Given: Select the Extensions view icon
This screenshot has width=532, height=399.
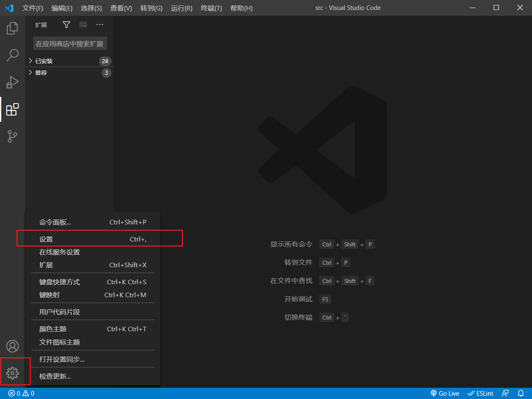Looking at the screenshot, I should tap(12, 109).
